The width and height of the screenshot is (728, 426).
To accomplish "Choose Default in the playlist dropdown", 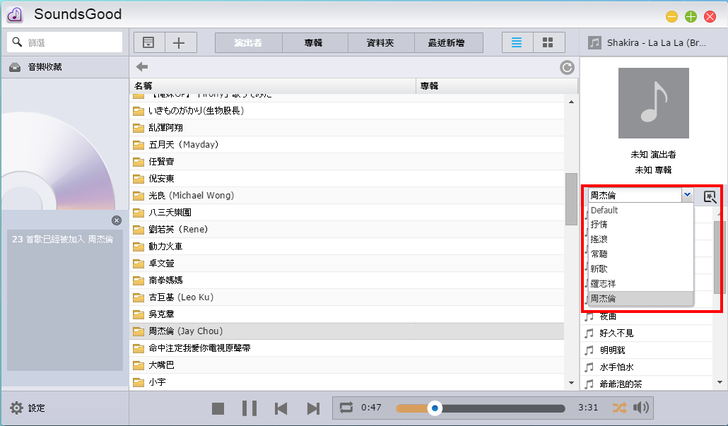I will (x=605, y=211).
